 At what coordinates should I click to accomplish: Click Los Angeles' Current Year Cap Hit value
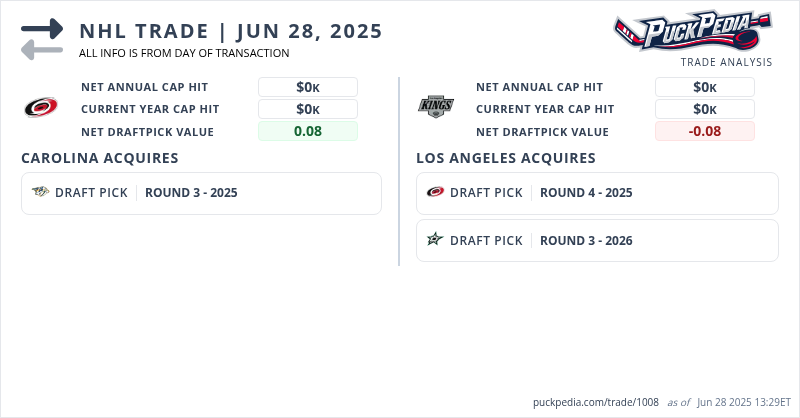tap(705, 109)
